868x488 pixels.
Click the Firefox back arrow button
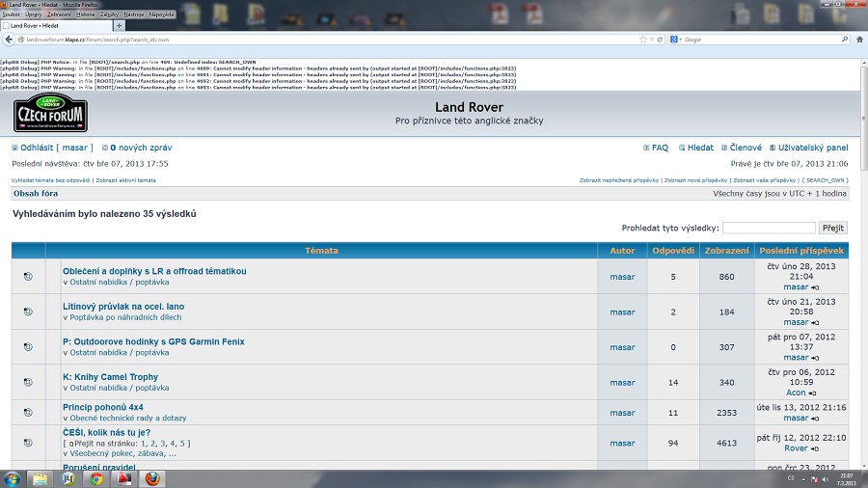point(8,40)
